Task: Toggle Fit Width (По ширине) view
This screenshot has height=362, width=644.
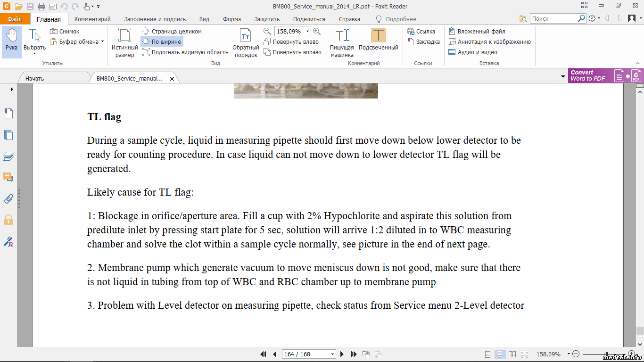Action: [x=162, y=42]
